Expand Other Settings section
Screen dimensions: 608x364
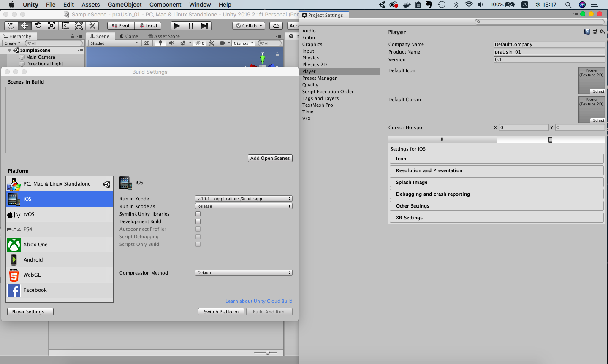tap(497, 206)
